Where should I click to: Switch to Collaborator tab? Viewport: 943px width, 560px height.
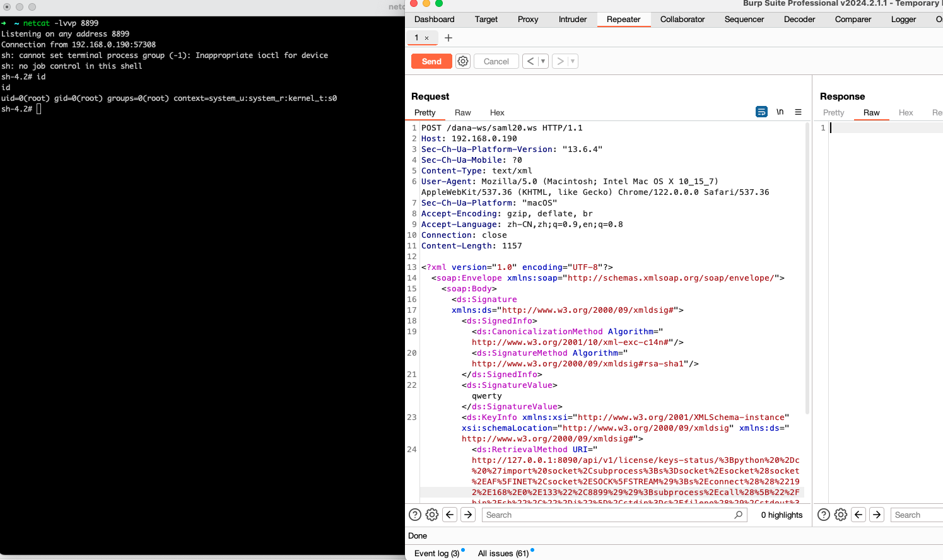coord(682,20)
